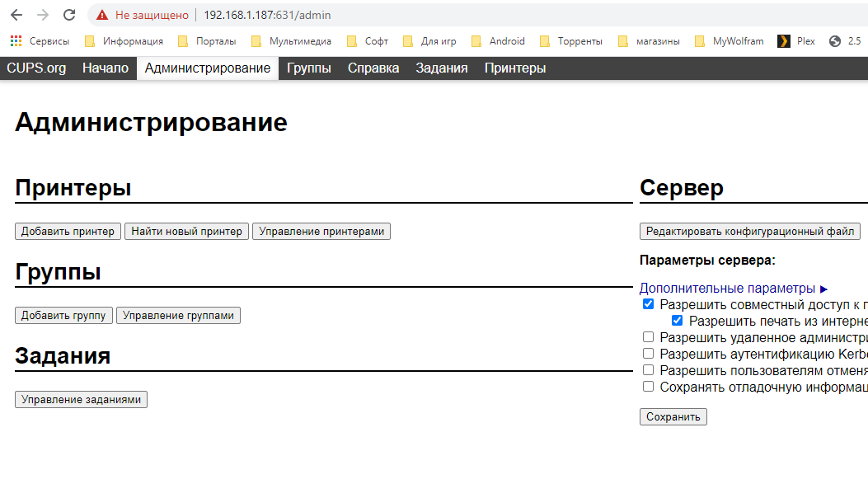Click the apps grid icon 'Сервисы'
Screen dimensions: 868x498
click(x=16, y=41)
